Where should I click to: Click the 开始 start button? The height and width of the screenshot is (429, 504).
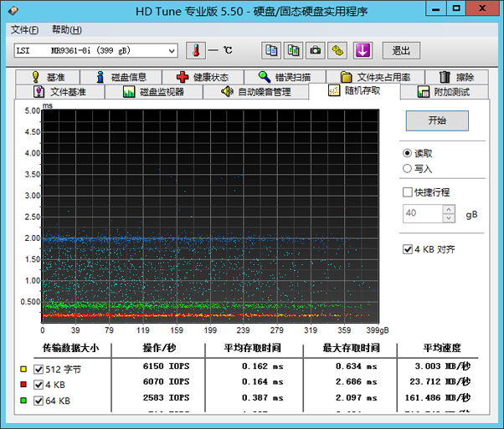[437, 120]
